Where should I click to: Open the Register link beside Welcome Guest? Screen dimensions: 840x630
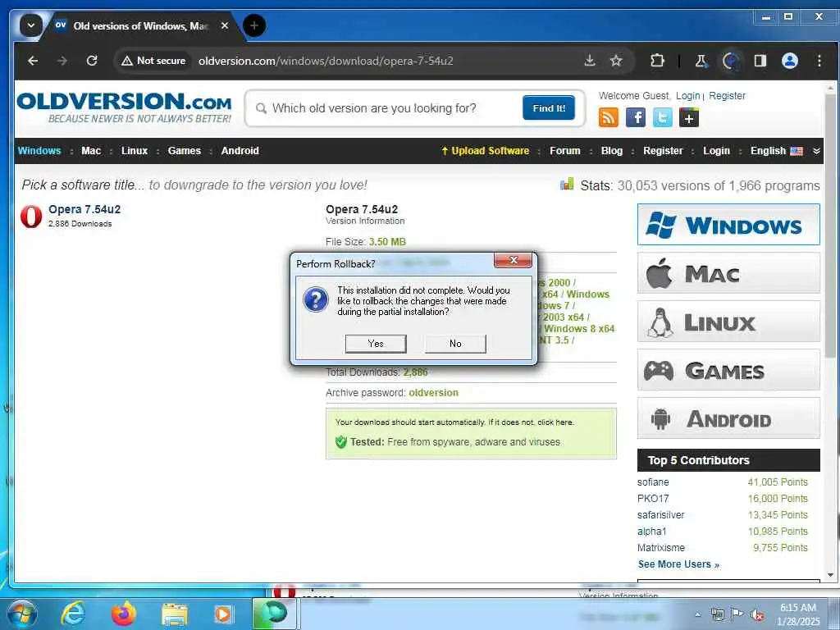(x=727, y=95)
